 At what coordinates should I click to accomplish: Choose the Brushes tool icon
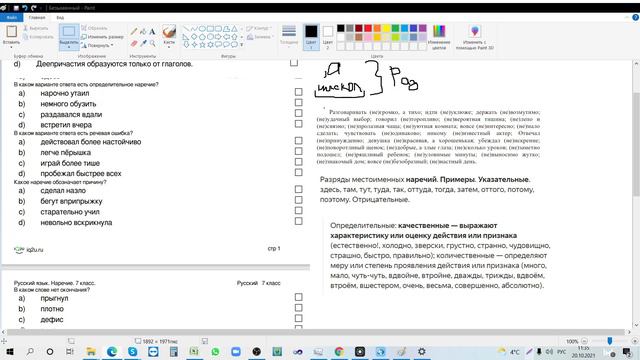click(x=169, y=32)
